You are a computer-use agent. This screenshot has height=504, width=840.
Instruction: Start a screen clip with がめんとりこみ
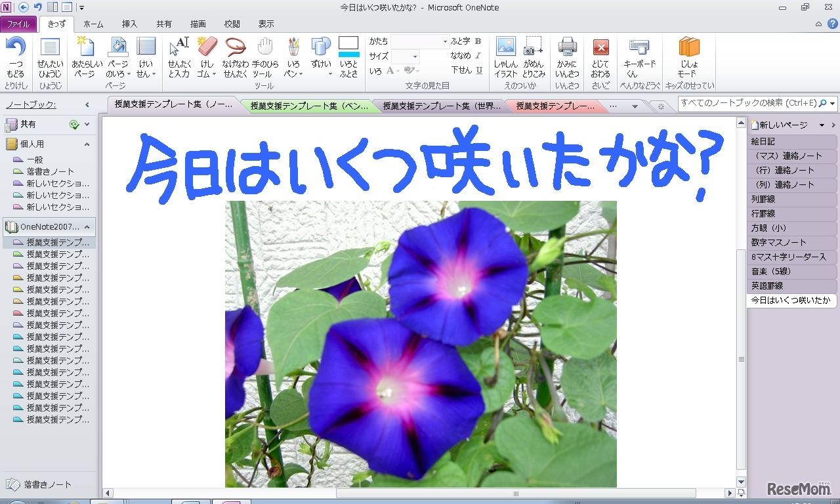533,56
